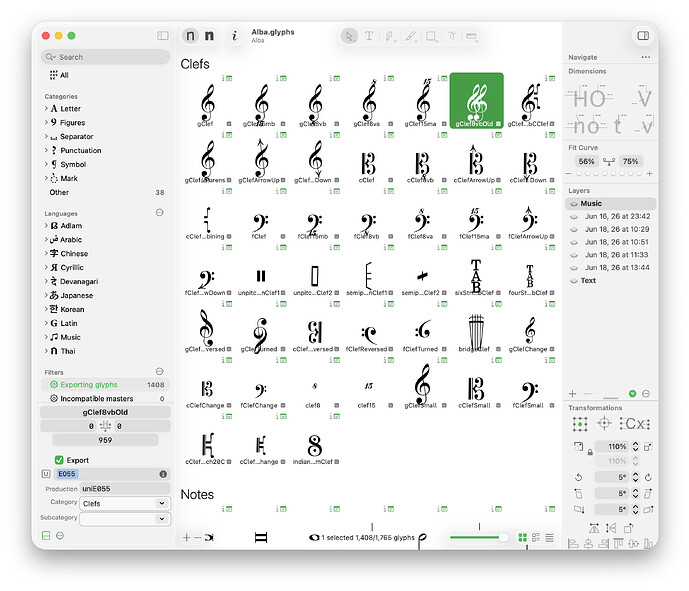The width and height of the screenshot is (689, 591).
Task: Collapse the Languages section circle button
Action: click(x=160, y=213)
